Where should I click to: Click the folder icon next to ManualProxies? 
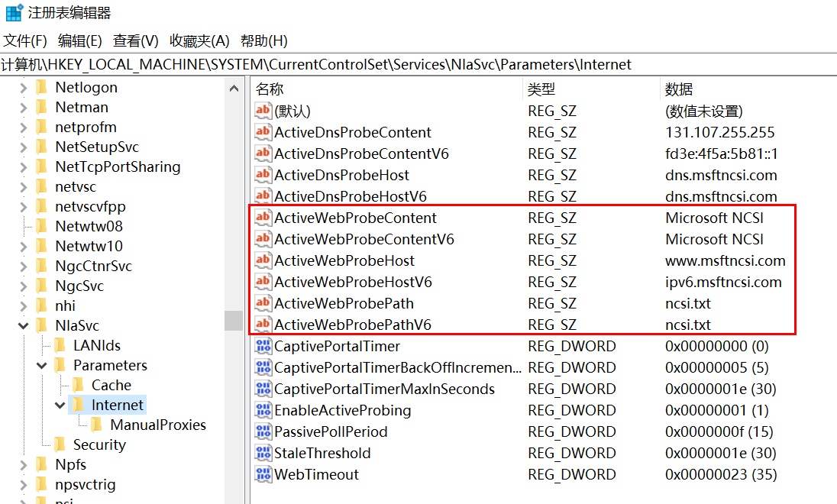(x=97, y=425)
